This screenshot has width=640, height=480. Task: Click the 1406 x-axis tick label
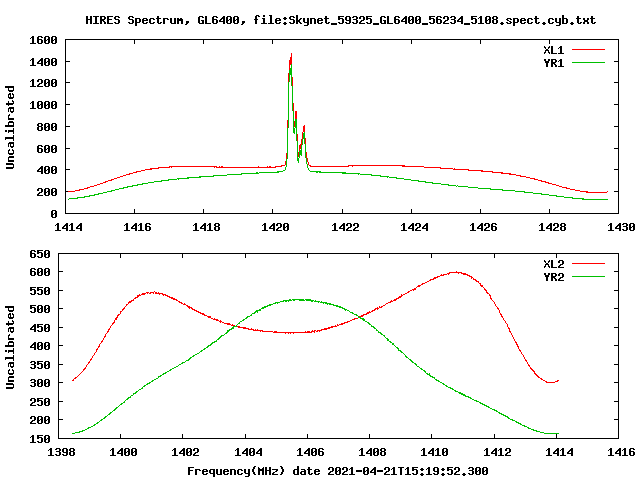310,452
